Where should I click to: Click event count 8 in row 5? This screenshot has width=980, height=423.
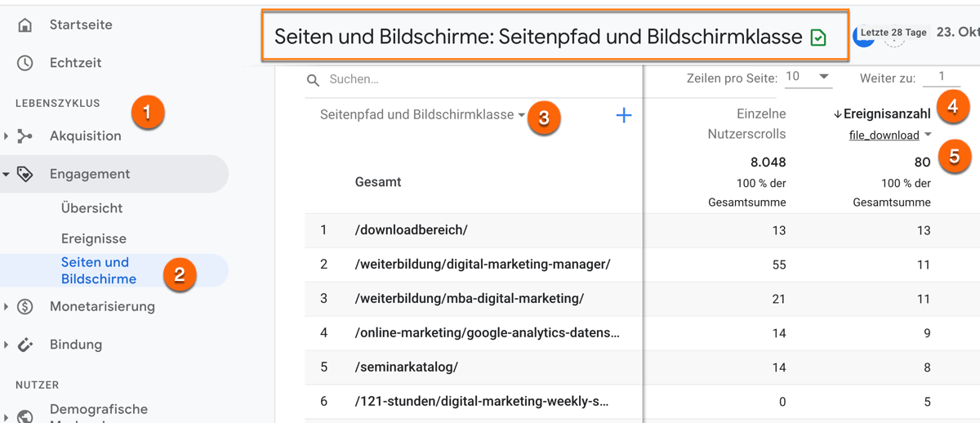coord(927,367)
